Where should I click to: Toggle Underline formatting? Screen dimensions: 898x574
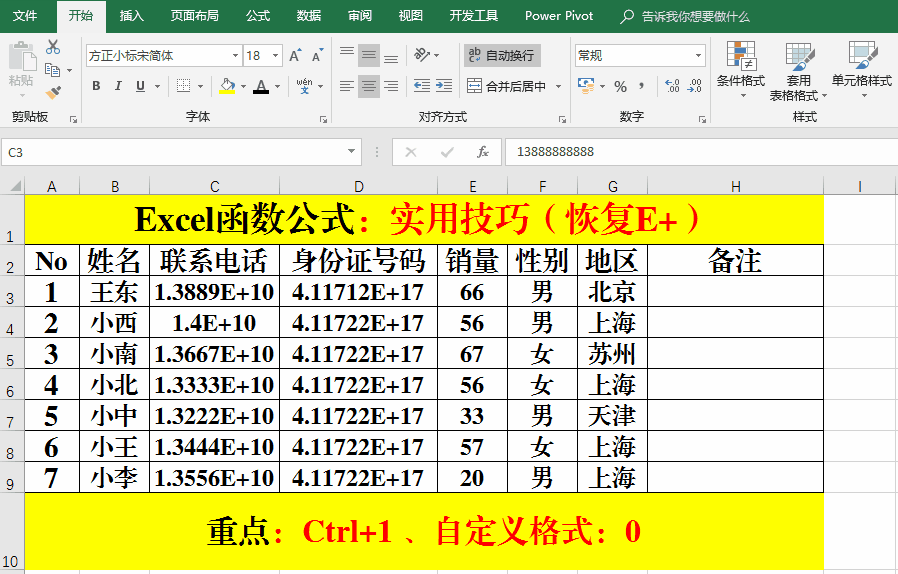(140, 86)
